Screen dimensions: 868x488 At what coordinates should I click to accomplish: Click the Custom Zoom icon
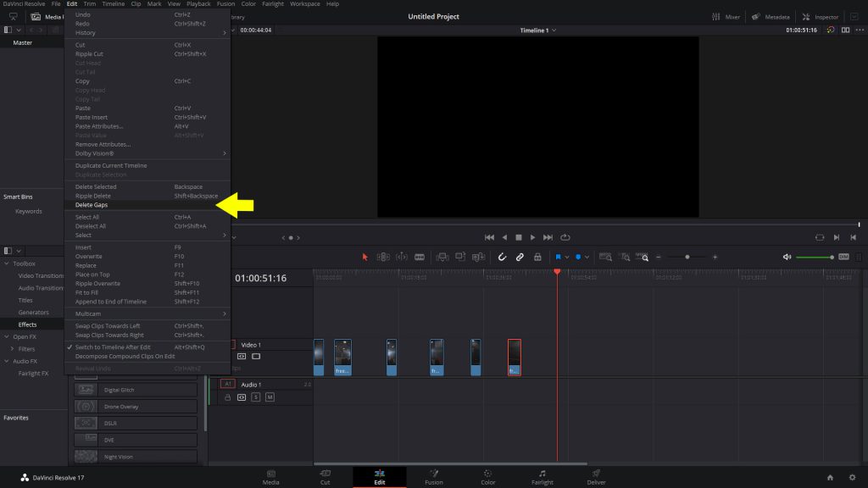click(643, 258)
